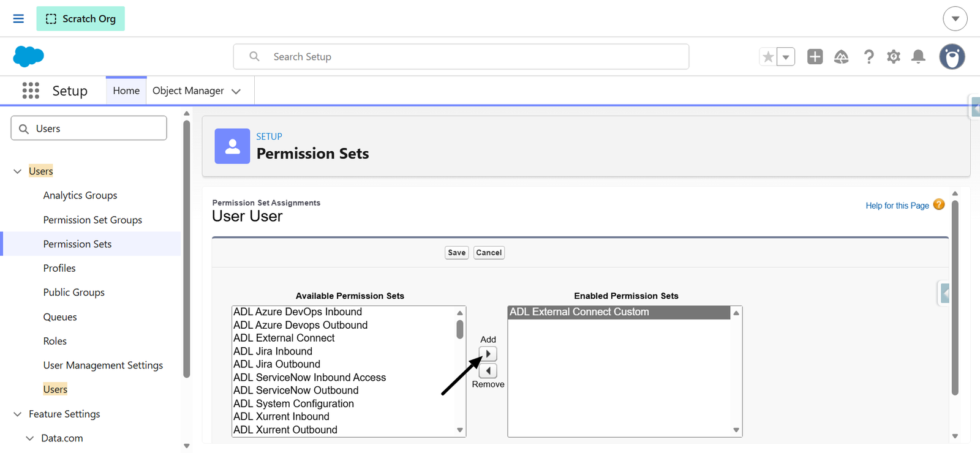Click the Users quick find box
The height and width of the screenshot is (453, 980).
coord(89,129)
